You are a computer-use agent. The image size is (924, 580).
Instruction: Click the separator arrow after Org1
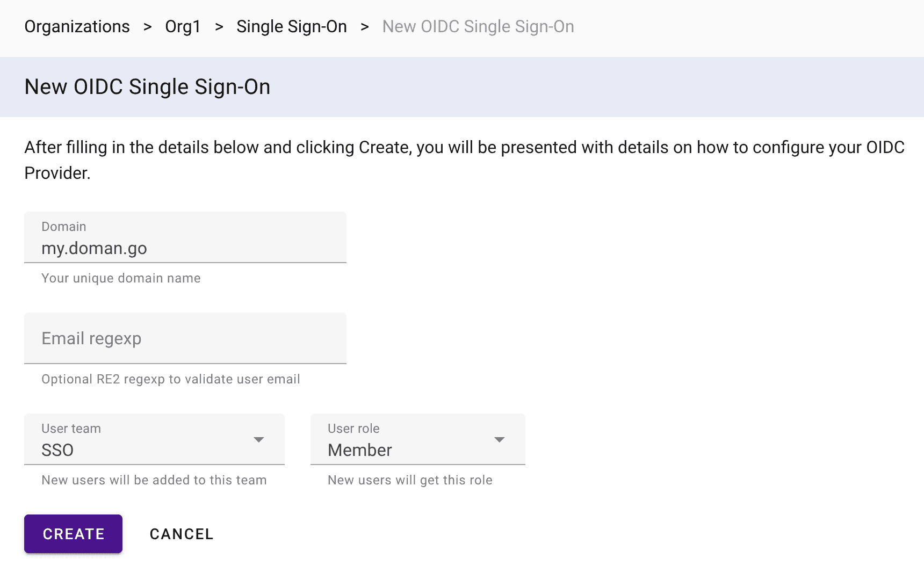coord(219,27)
